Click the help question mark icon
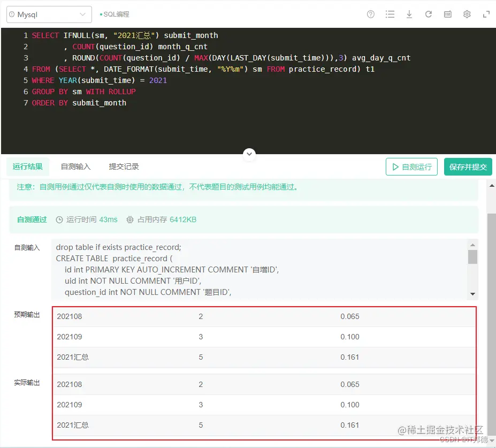 pos(370,14)
